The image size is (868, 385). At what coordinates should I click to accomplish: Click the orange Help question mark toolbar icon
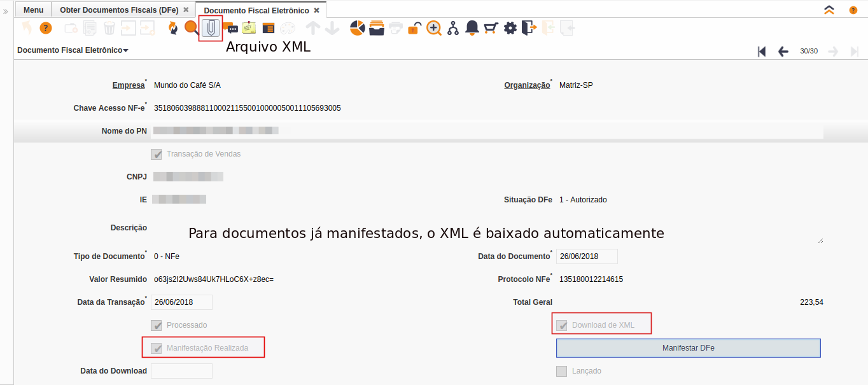46,28
